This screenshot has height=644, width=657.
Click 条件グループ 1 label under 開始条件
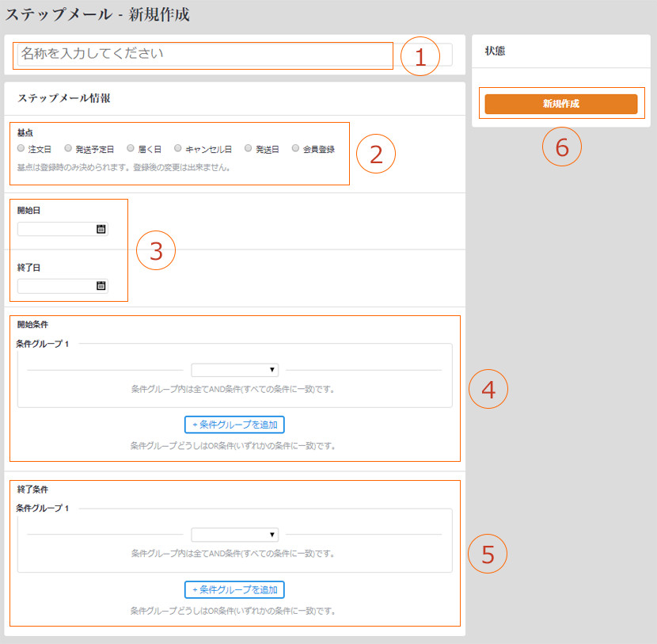43,344
